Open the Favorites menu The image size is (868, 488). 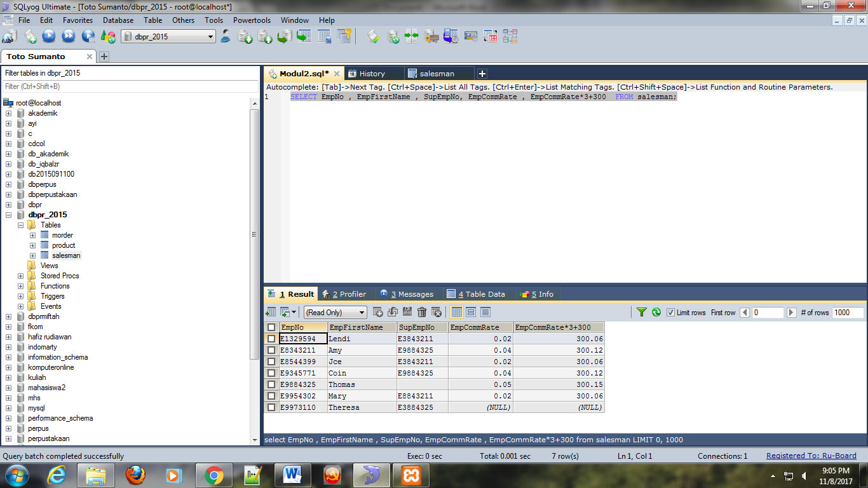[78, 20]
